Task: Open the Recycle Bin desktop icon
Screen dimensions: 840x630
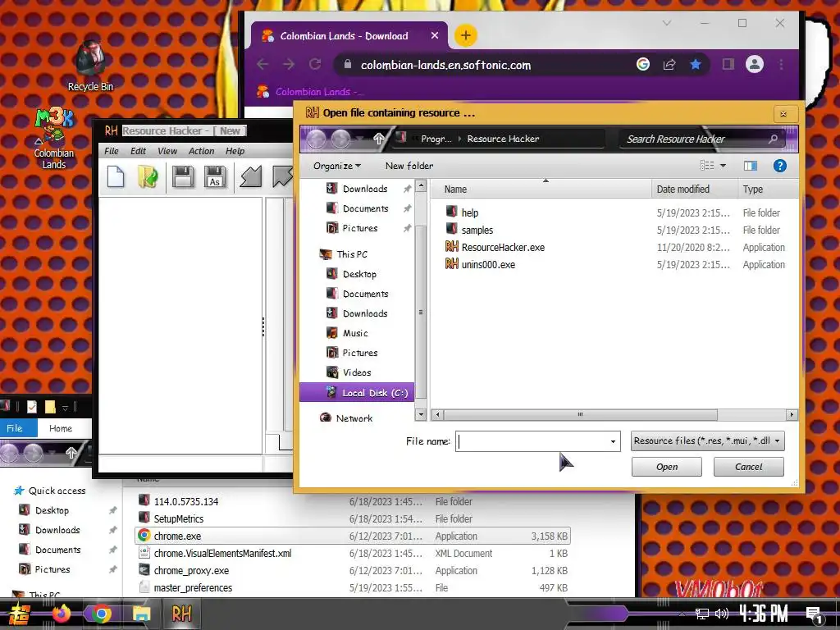Action: (90, 66)
